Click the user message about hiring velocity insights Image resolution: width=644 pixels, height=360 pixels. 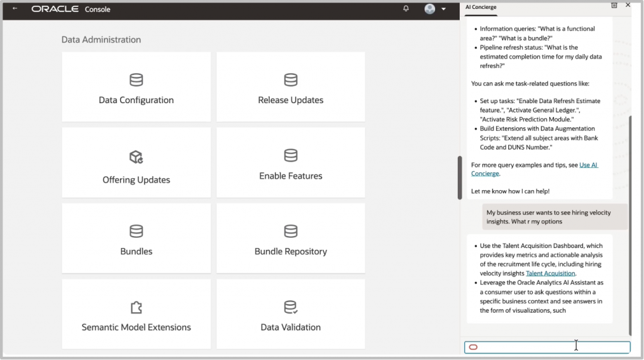click(555, 217)
